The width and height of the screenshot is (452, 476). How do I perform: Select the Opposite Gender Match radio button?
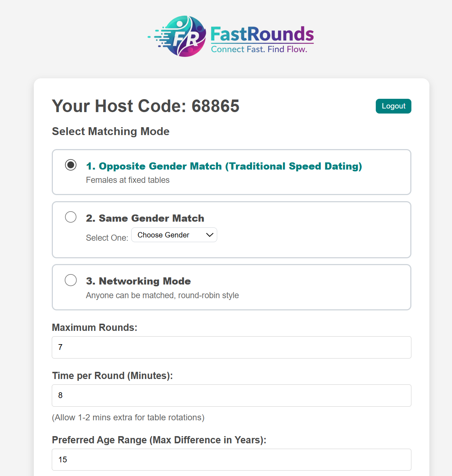[x=71, y=165]
